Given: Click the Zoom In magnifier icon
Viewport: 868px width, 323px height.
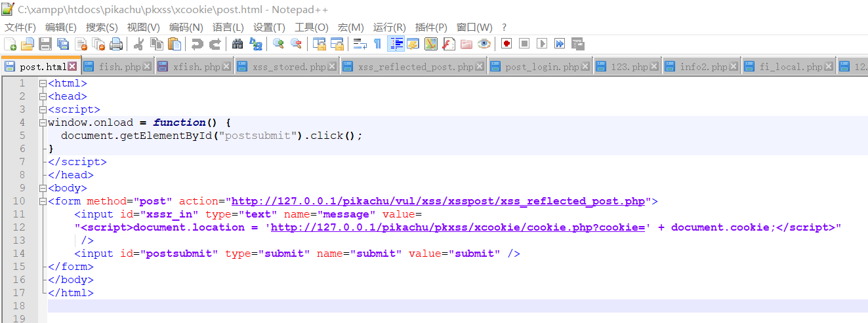Looking at the screenshot, I should coord(278,44).
